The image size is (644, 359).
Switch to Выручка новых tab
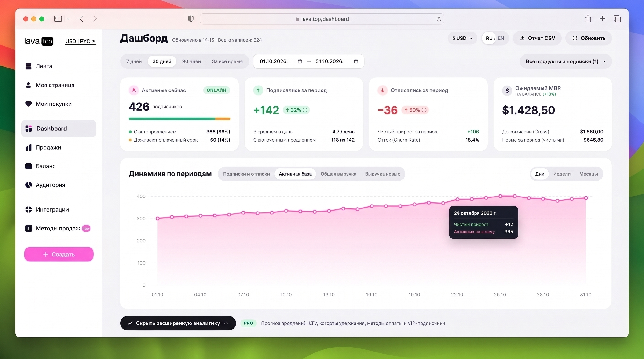pos(383,174)
